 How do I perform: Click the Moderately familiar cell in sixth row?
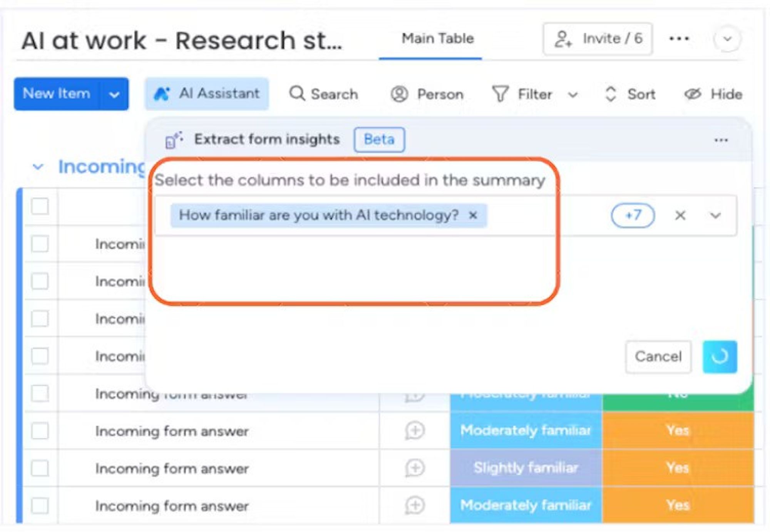526,430
